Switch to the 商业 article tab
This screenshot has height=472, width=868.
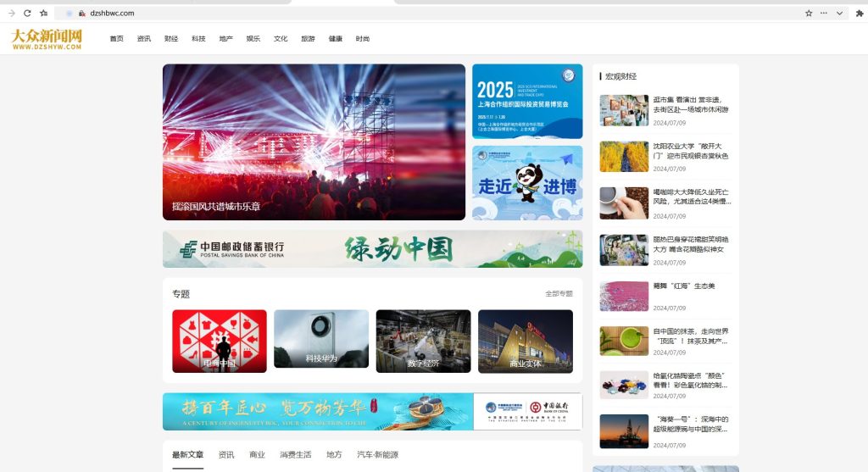point(257,455)
